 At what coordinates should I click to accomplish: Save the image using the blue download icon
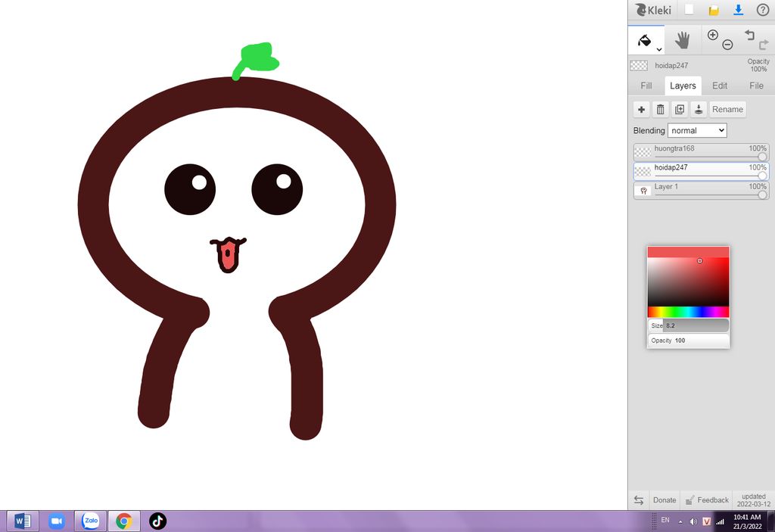(739, 10)
